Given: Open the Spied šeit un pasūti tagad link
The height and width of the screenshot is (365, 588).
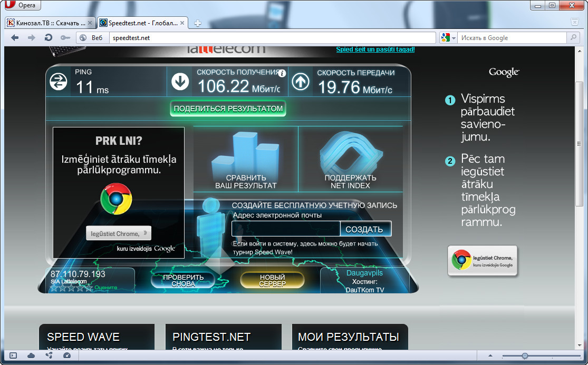Looking at the screenshot, I should 375,50.
